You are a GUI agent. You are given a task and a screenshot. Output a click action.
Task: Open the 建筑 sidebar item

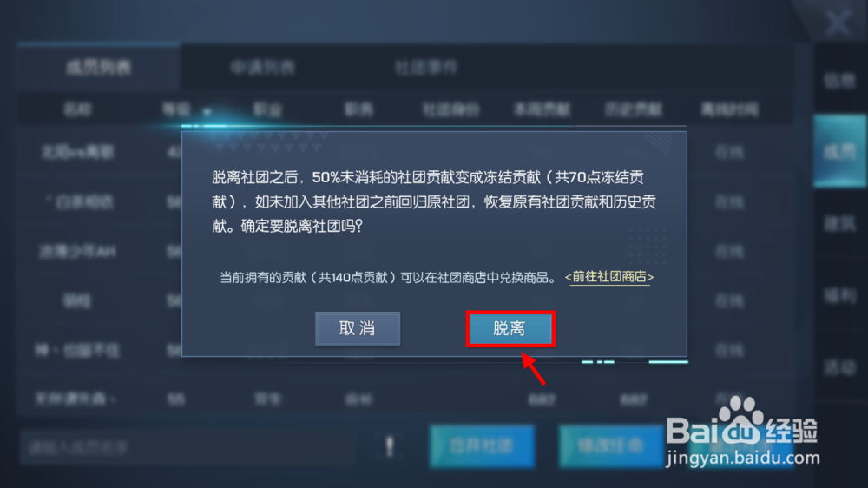pyautogui.click(x=839, y=224)
